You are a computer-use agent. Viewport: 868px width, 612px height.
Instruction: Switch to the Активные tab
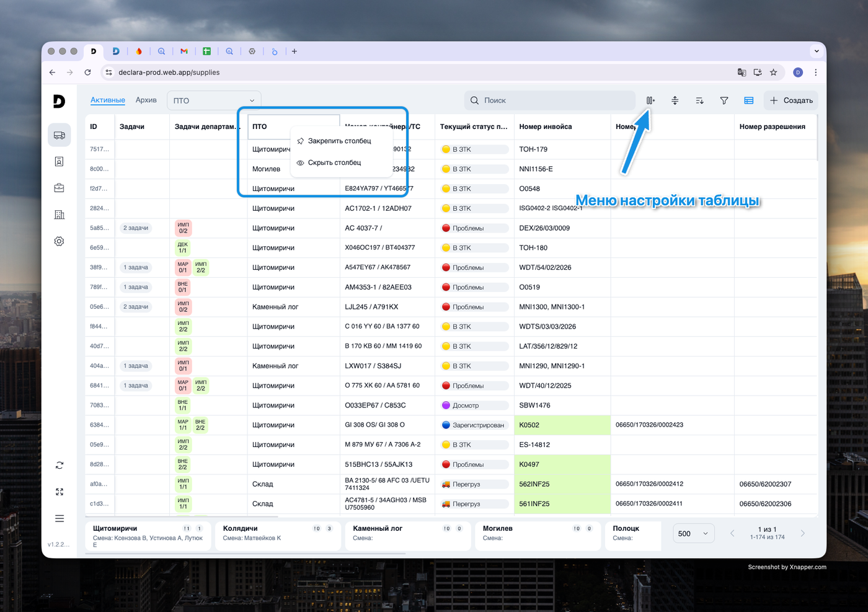tap(108, 100)
